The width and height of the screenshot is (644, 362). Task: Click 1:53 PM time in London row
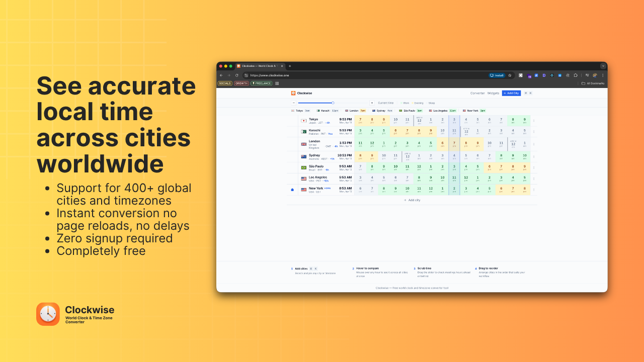click(x=345, y=143)
